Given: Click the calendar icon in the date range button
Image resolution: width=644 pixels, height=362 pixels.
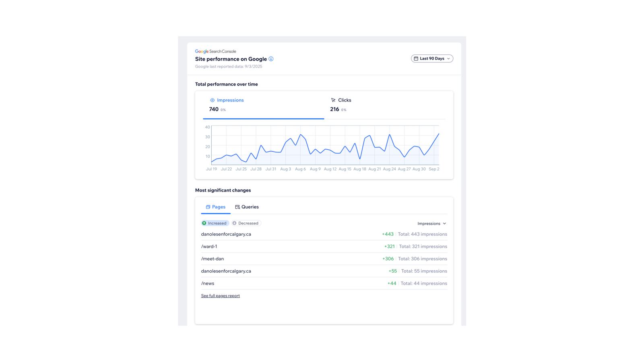Looking at the screenshot, I should pos(416,58).
